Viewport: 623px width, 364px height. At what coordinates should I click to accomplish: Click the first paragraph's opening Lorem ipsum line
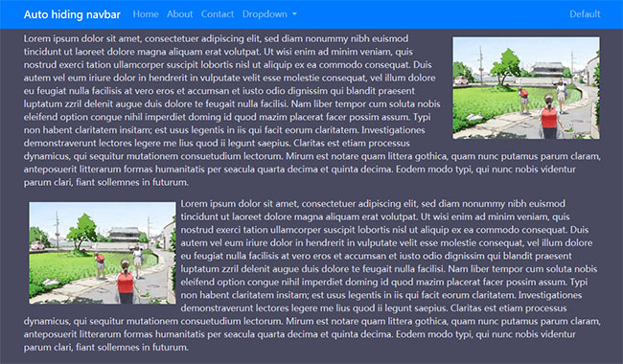tap(216, 38)
